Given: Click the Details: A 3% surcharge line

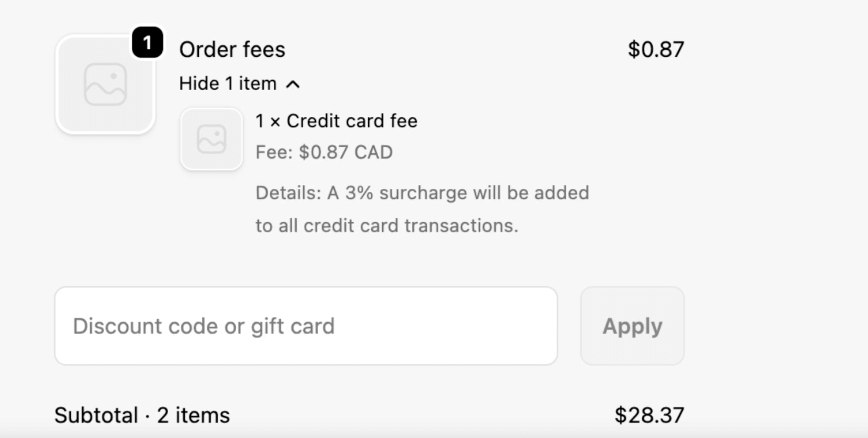Looking at the screenshot, I should 422,193.
